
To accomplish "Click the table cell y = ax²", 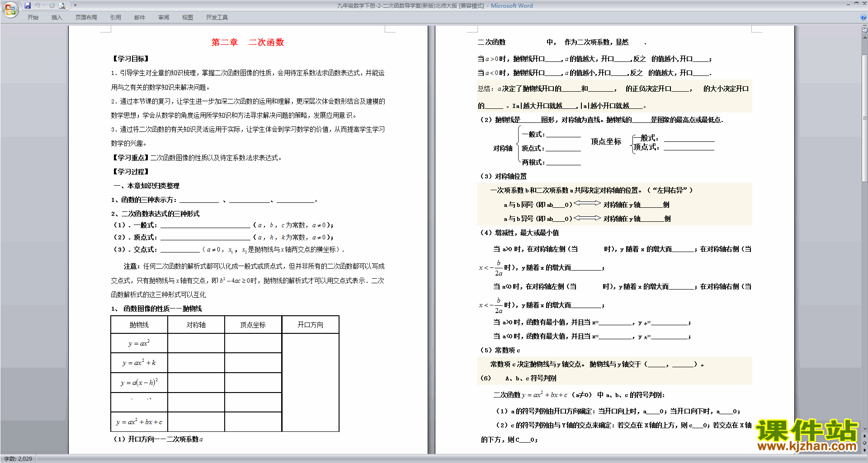I will pos(139,343).
